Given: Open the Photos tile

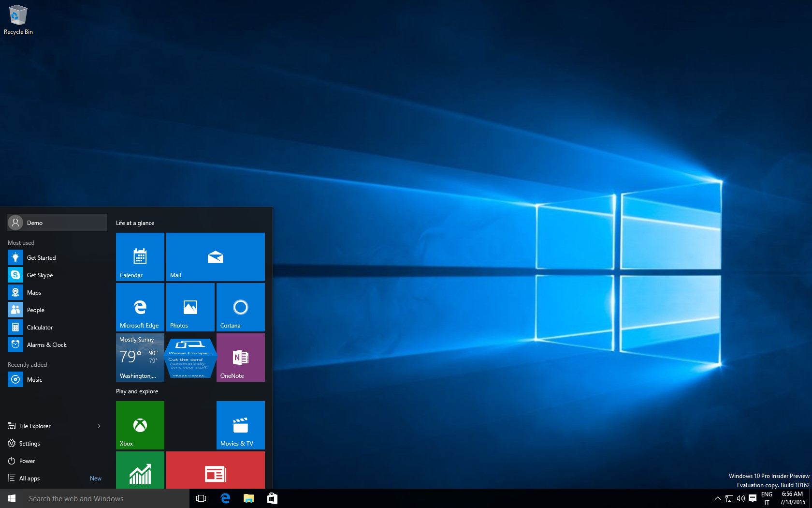Looking at the screenshot, I should 190,307.
